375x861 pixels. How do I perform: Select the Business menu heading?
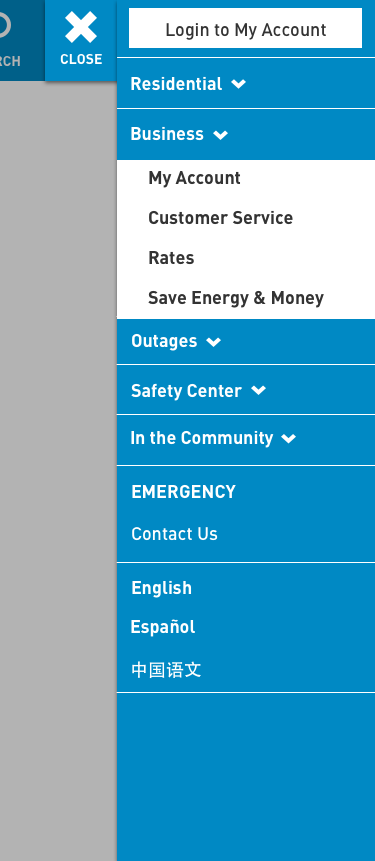pos(167,134)
